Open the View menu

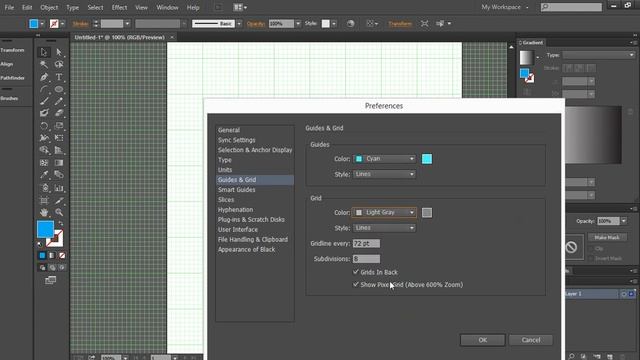[x=141, y=7]
